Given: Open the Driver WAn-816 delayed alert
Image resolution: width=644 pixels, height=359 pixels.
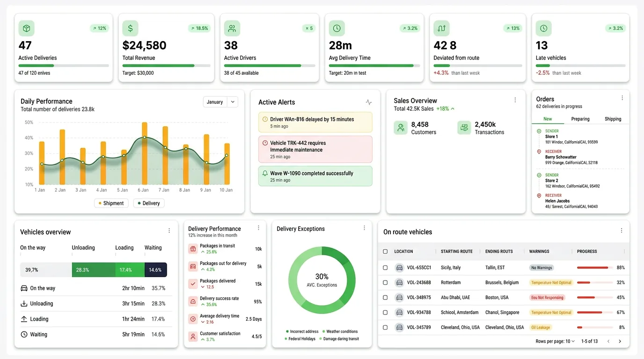Looking at the screenshot, I should 315,122.
